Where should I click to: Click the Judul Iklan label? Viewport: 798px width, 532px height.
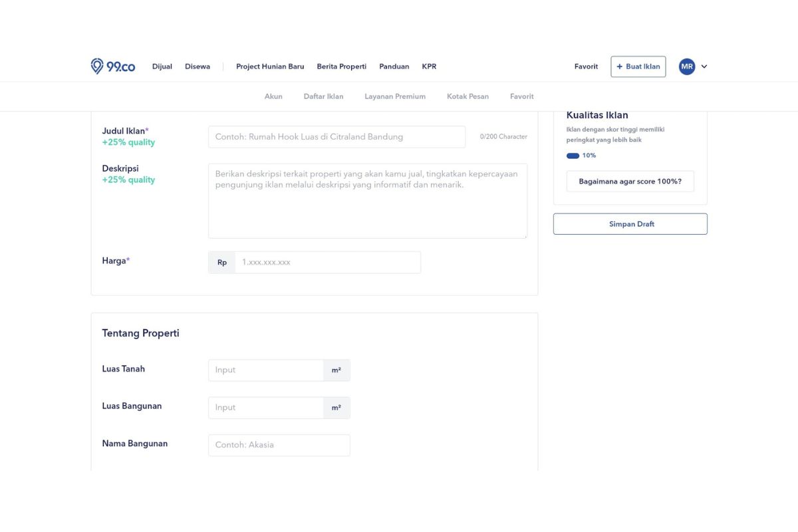pos(126,131)
